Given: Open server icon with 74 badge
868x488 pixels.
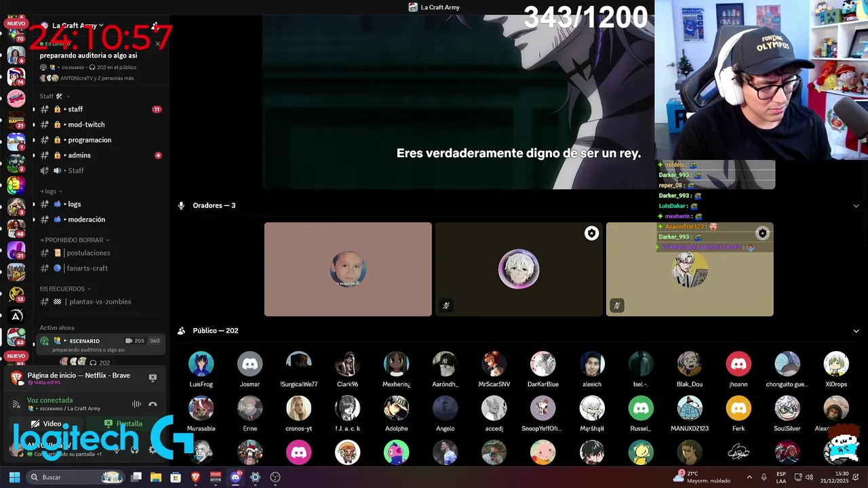Looking at the screenshot, I should point(16,76).
